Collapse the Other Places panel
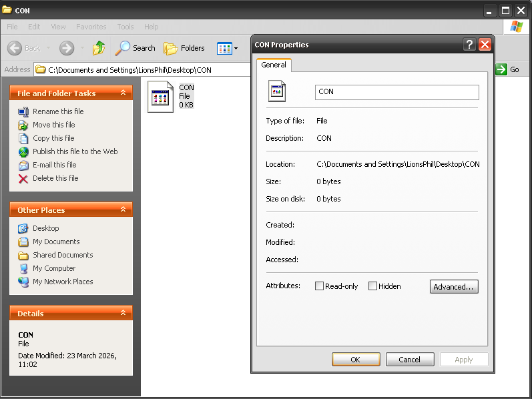 pyautogui.click(x=123, y=210)
